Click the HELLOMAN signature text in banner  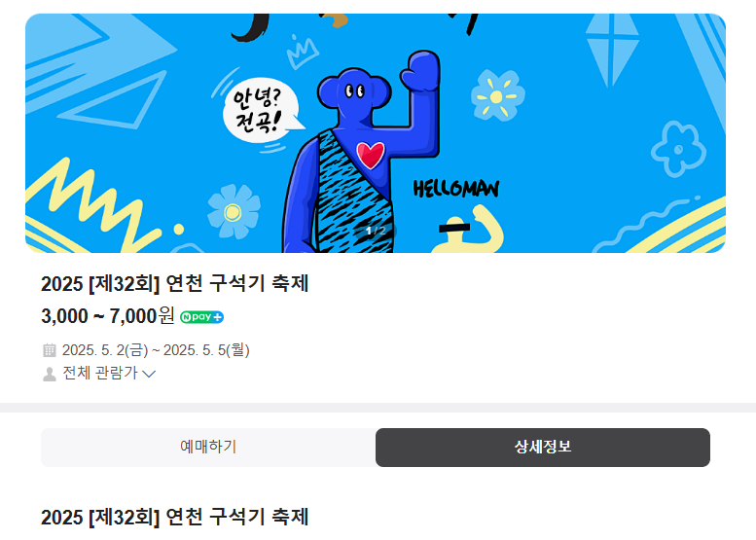456,189
